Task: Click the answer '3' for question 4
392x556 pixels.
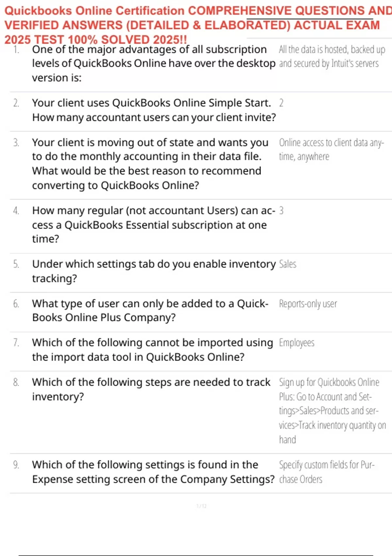Action: [281, 211]
